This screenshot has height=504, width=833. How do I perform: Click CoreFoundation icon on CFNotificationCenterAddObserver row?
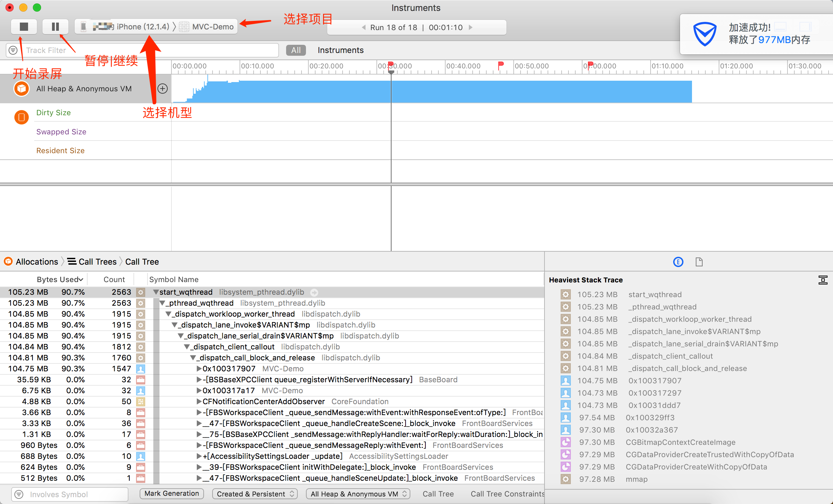141,402
